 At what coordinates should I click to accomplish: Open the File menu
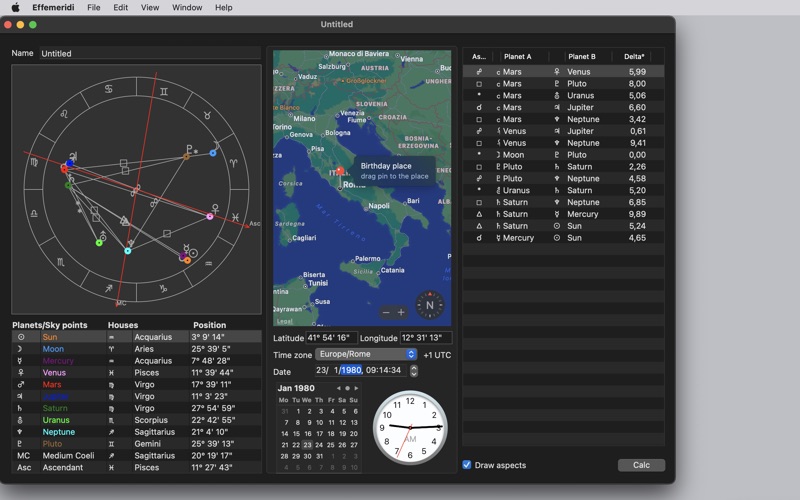(x=93, y=7)
